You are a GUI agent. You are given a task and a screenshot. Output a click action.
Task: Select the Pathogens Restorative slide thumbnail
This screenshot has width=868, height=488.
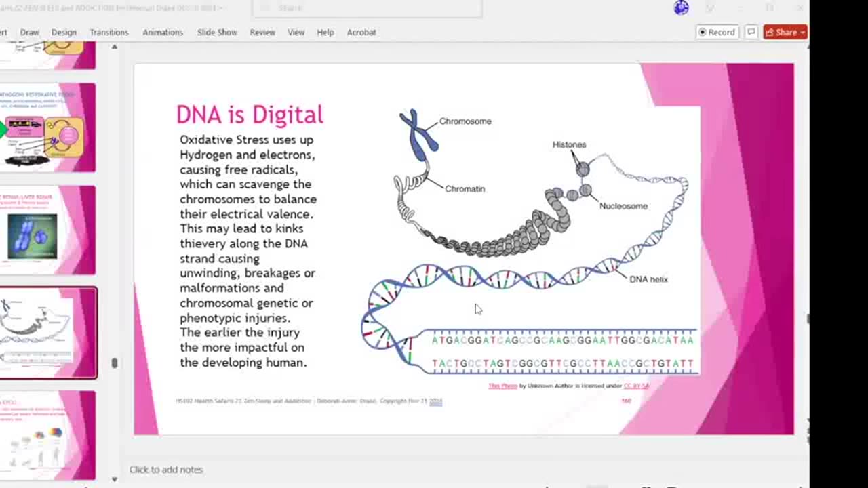pos(47,127)
